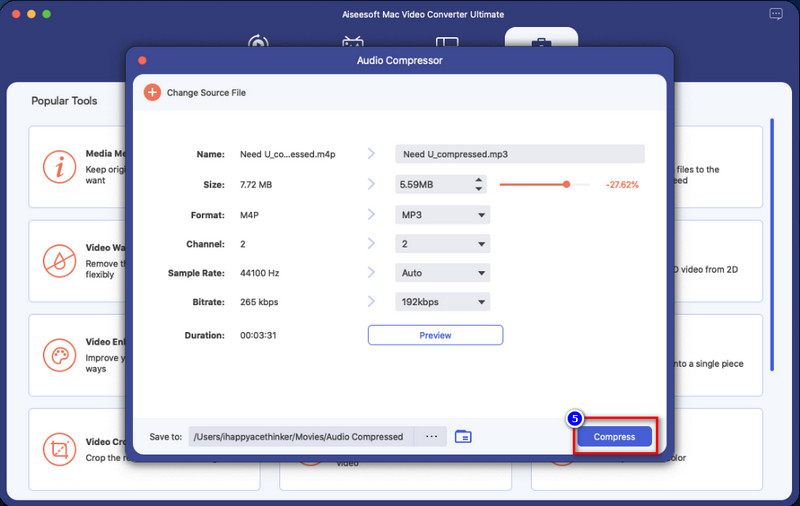Expand the MP3 format dropdown
This screenshot has width=800, height=506.
click(x=442, y=215)
